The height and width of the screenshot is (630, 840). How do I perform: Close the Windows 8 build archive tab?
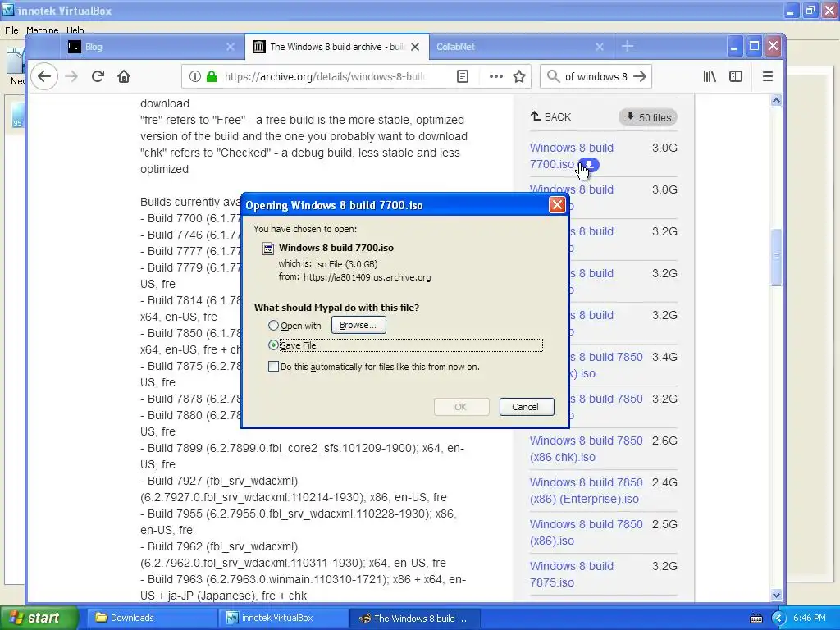[x=415, y=47]
